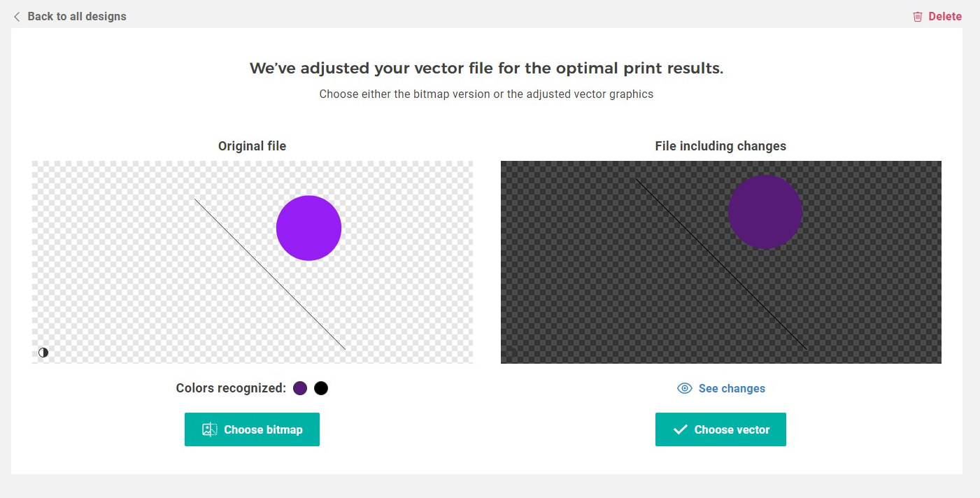
Task: Toggle background contrast on changed file preview
Action: pyautogui.click(x=511, y=353)
